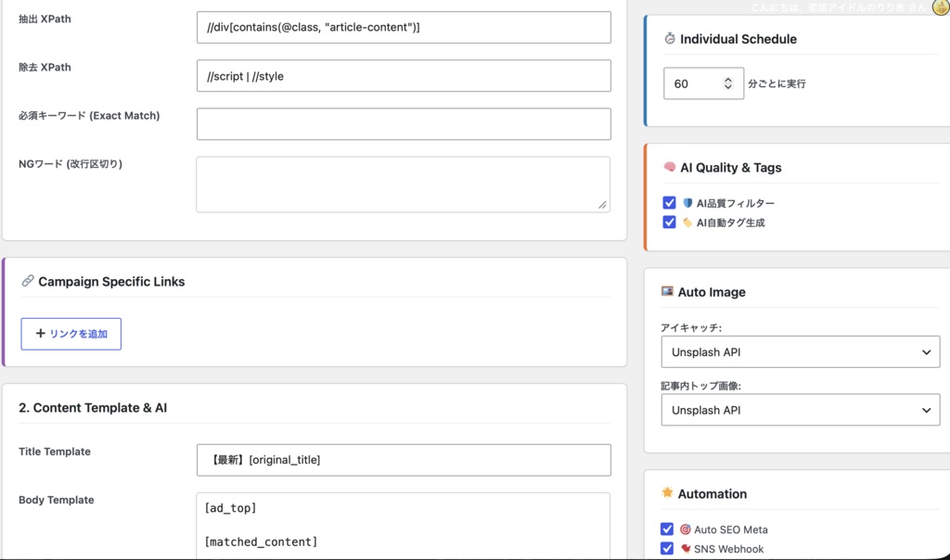The image size is (950, 560).
Task: Click the shield icon next to AI品質フィルター
Action: (x=687, y=203)
